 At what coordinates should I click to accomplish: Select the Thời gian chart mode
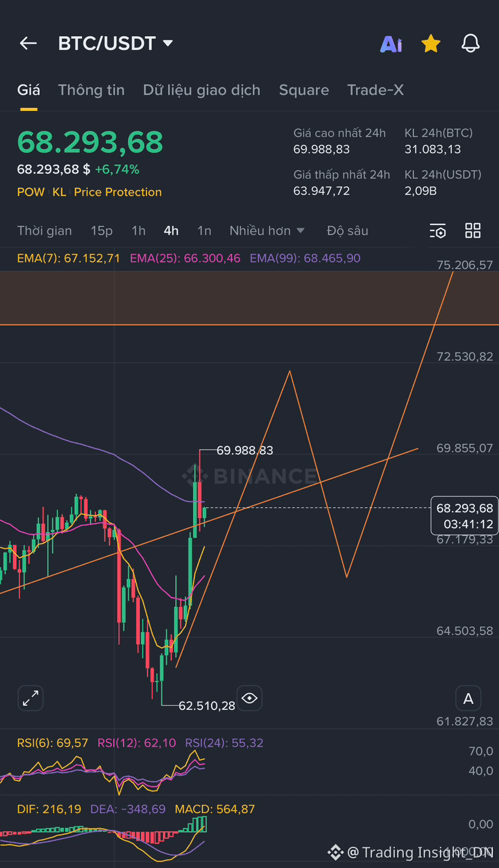(45, 230)
